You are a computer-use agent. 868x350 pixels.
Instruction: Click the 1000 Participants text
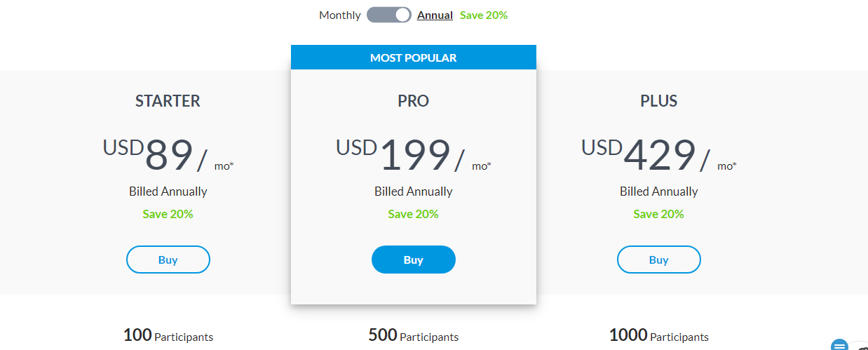click(x=659, y=336)
